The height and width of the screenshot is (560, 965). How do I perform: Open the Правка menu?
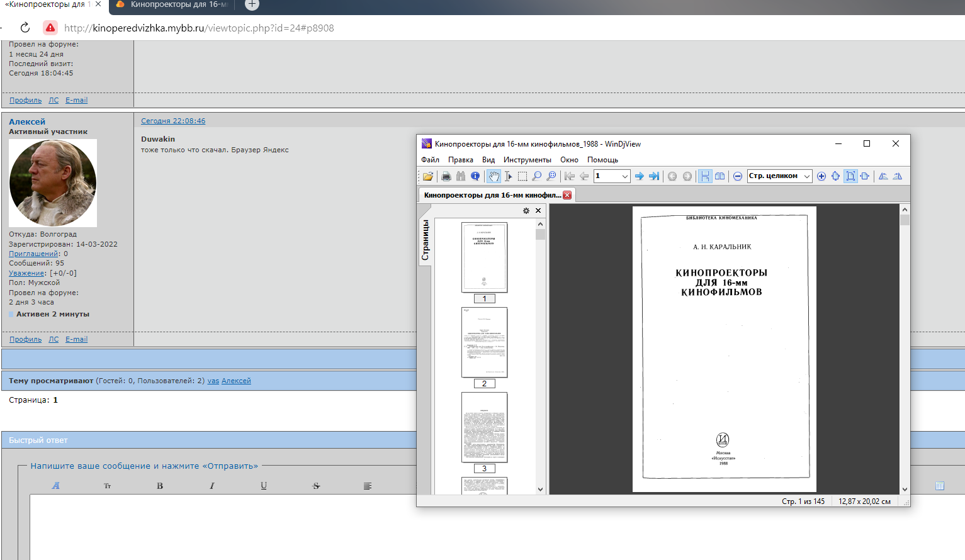click(461, 160)
